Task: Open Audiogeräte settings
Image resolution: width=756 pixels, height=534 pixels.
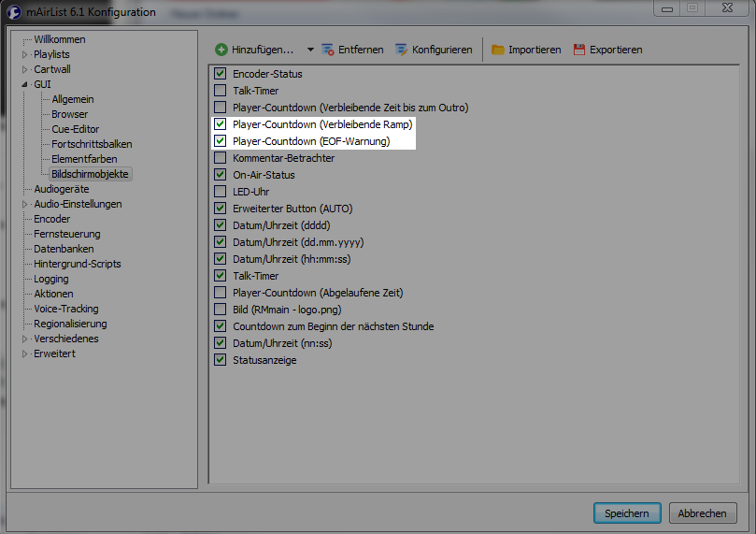Action: (x=62, y=189)
